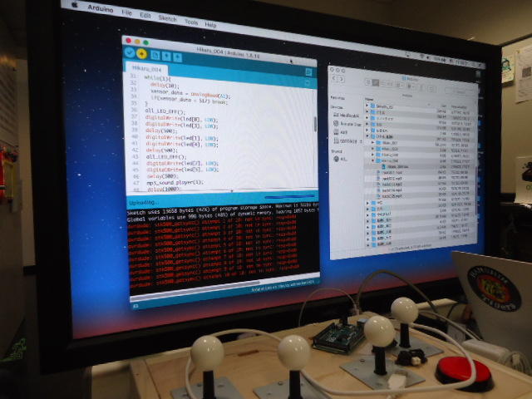The width and height of the screenshot is (532, 399).
Task: Select Remote Disc in Finder sidebar
Action: pyautogui.click(x=347, y=124)
